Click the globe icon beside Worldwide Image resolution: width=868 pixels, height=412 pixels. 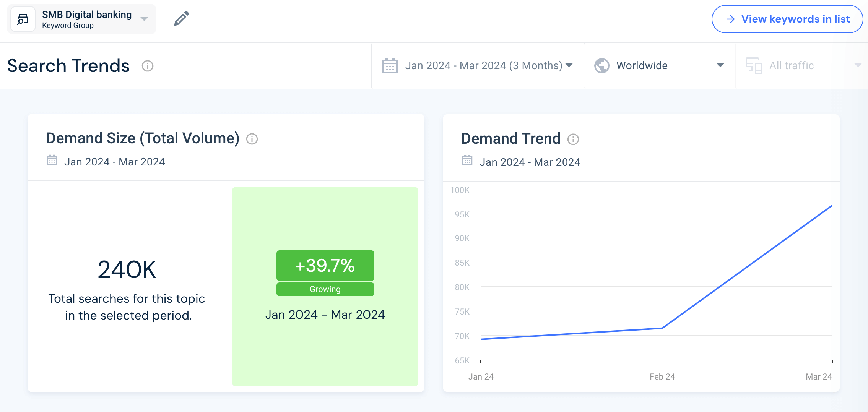601,65
